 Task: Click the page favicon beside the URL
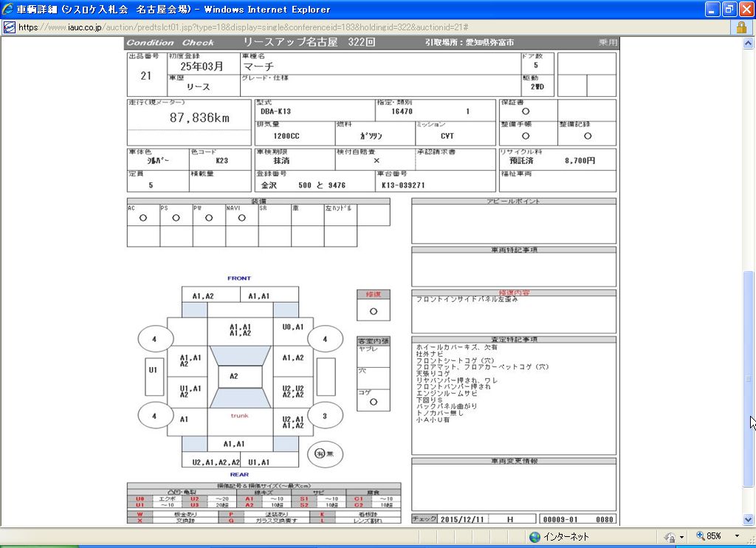click(x=8, y=27)
